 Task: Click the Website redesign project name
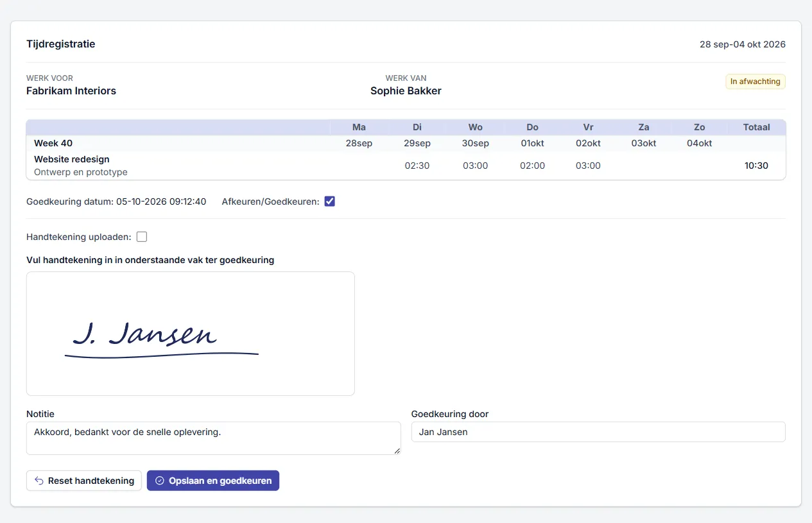point(72,159)
